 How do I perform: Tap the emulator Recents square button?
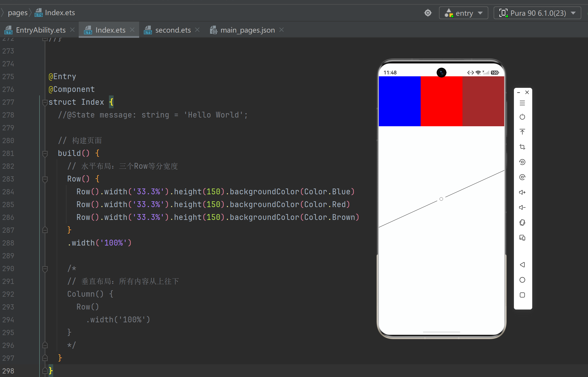[x=522, y=295]
